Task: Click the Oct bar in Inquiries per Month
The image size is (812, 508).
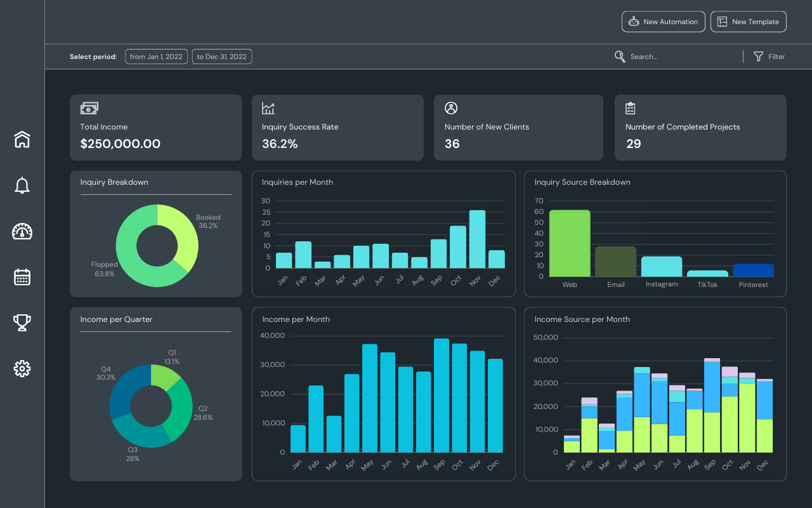Action: (x=458, y=247)
